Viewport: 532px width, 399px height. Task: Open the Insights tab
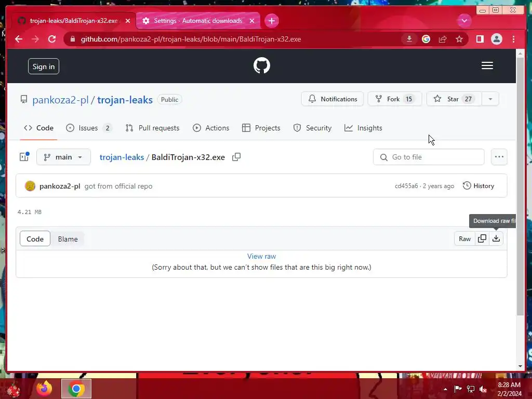point(363,128)
